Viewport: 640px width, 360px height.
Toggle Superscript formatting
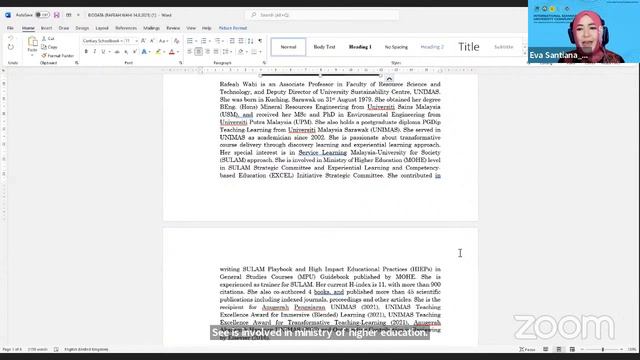pyautogui.click(x=135, y=52)
